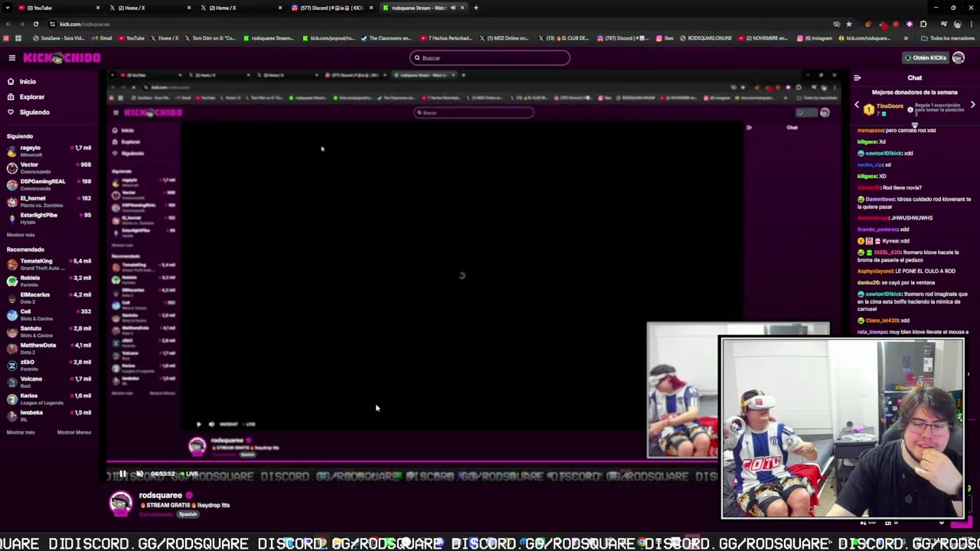Open Santutu recommended channel

pyautogui.click(x=49, y=331)
